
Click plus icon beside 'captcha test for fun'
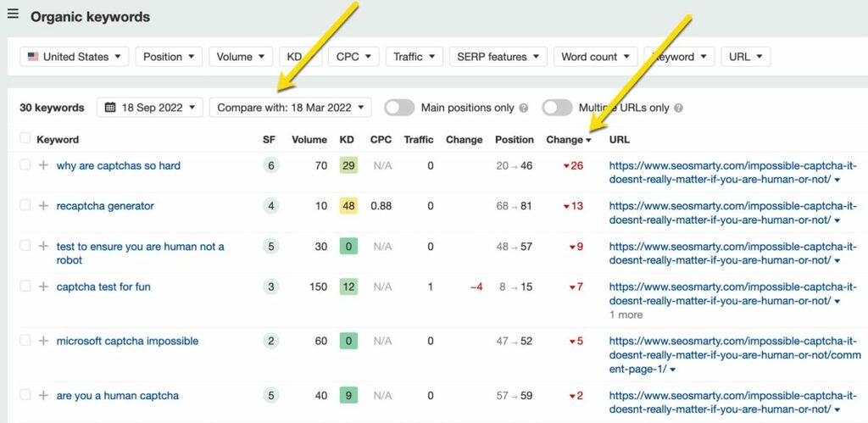click(43, 287)
